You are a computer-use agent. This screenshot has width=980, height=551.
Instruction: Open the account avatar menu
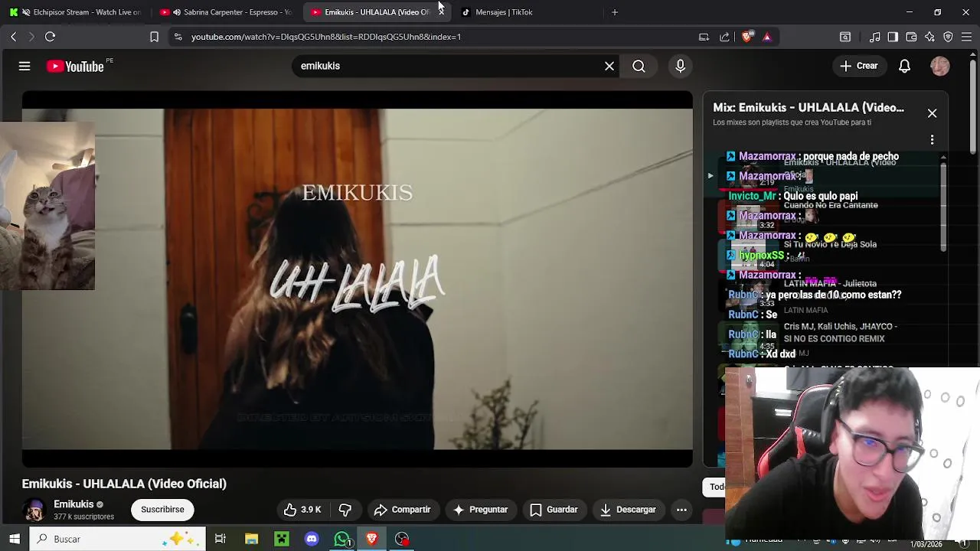point(940,67)
